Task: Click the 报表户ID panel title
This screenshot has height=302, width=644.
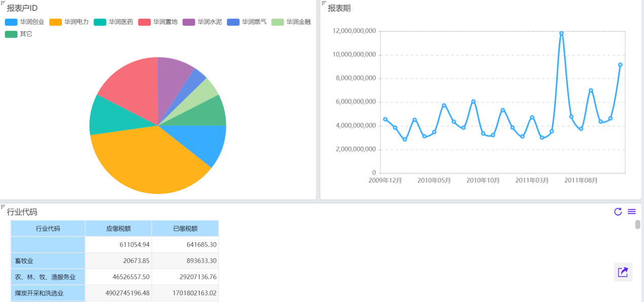Action: tap(22, 8)
